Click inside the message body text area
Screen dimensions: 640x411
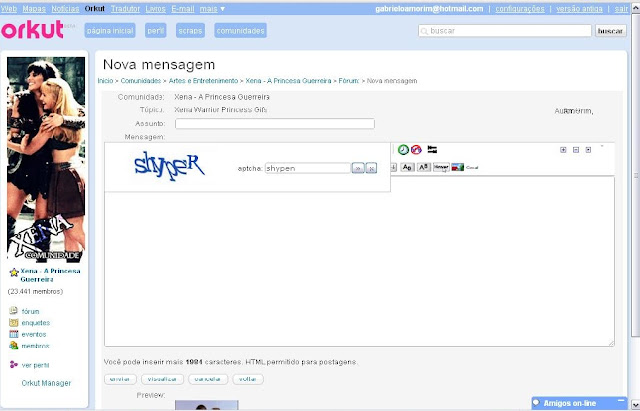pos(359,261)
